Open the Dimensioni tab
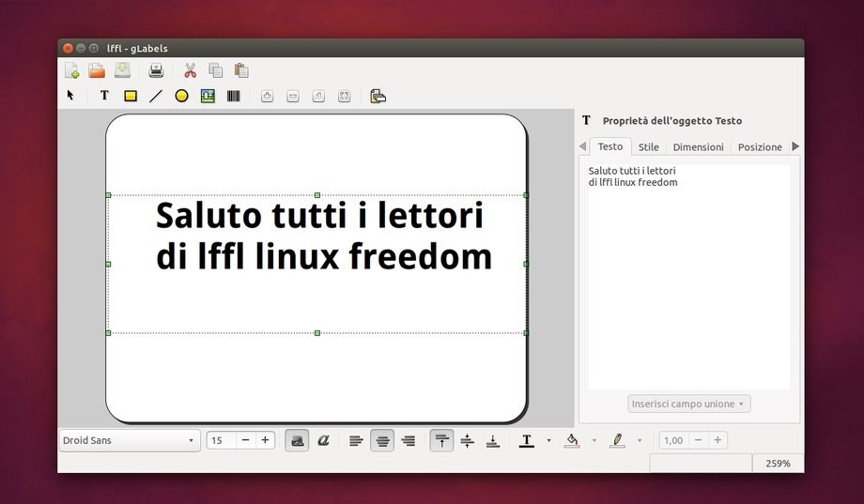This screenshot has height=504, width=864. [x=698, y=147]
